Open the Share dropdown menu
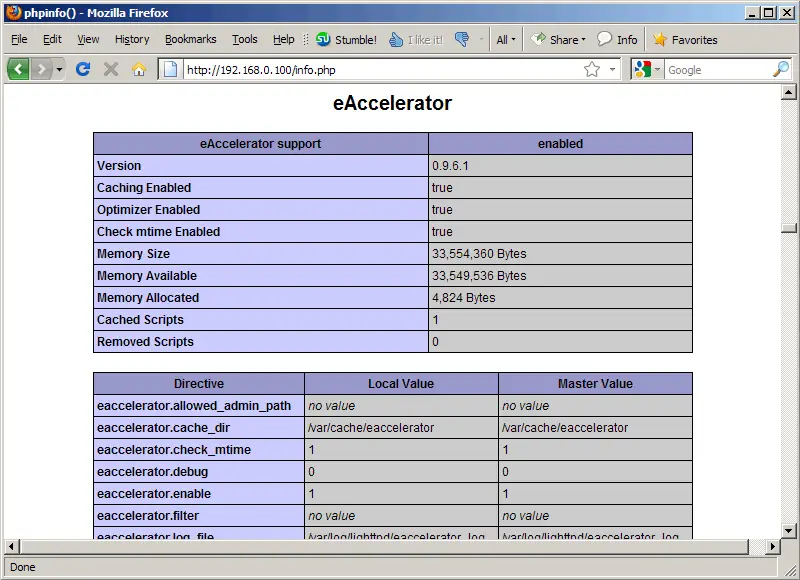The height and width of the screenshot is (580, 800). [558, 40]
